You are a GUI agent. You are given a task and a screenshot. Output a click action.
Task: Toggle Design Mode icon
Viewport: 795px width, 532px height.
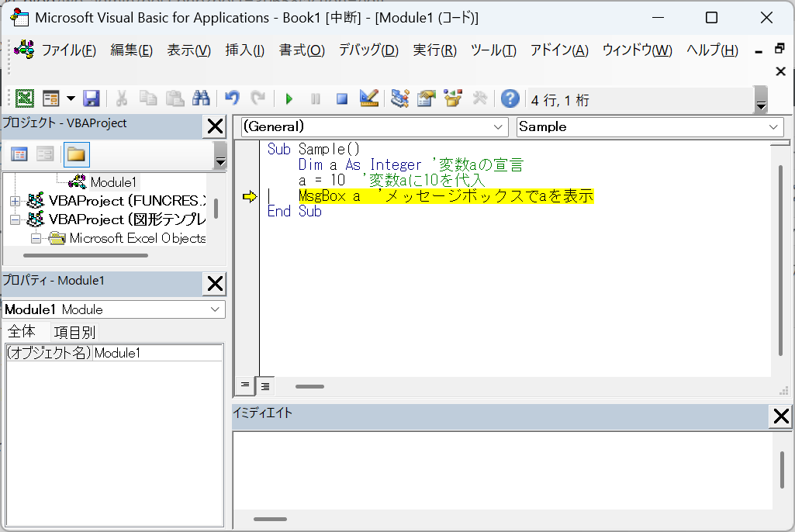[x=369, y=98]
